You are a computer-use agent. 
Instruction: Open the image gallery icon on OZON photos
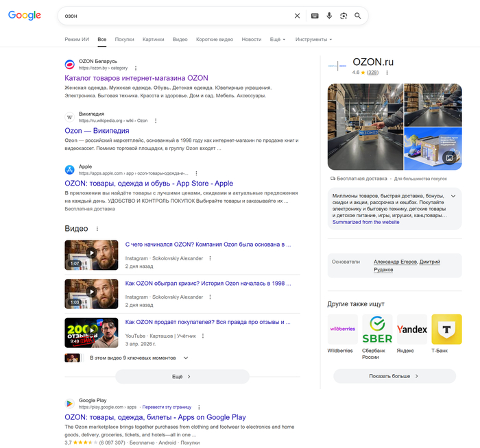click(449, 158)
